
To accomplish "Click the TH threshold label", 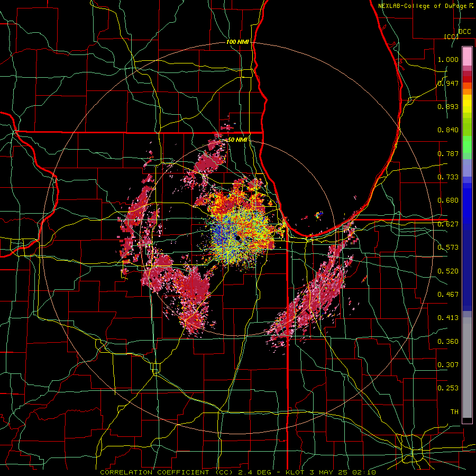I will (454, 412).
